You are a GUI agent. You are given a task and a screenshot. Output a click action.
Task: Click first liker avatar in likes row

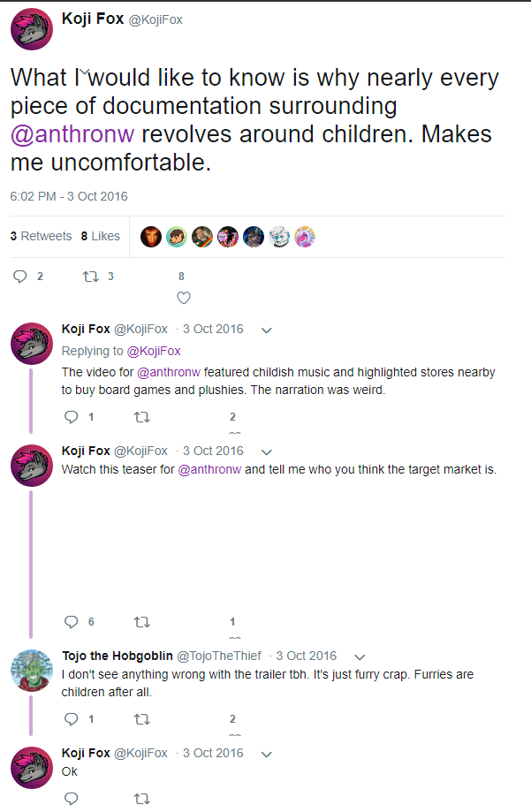point(151,237)
